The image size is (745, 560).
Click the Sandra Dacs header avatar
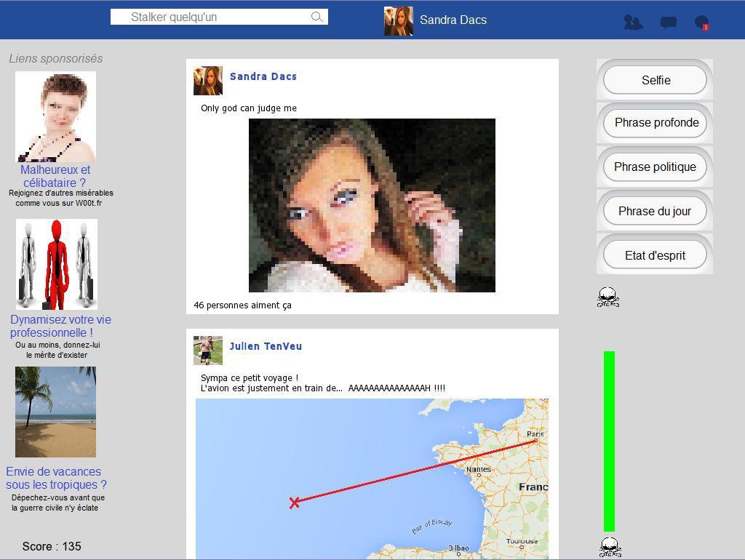pyautogui.click(x=398, y=21)
